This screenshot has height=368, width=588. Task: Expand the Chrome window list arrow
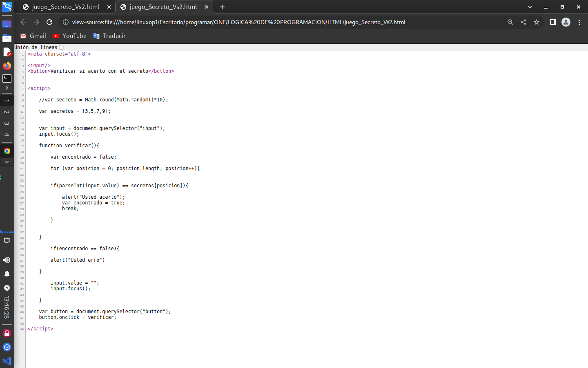click(7, 162)
